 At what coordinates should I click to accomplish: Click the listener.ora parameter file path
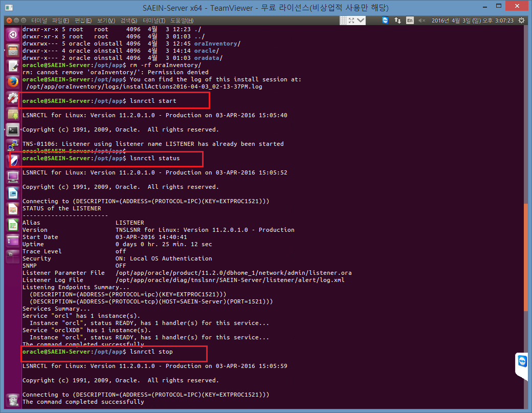[x=233, y=273]
